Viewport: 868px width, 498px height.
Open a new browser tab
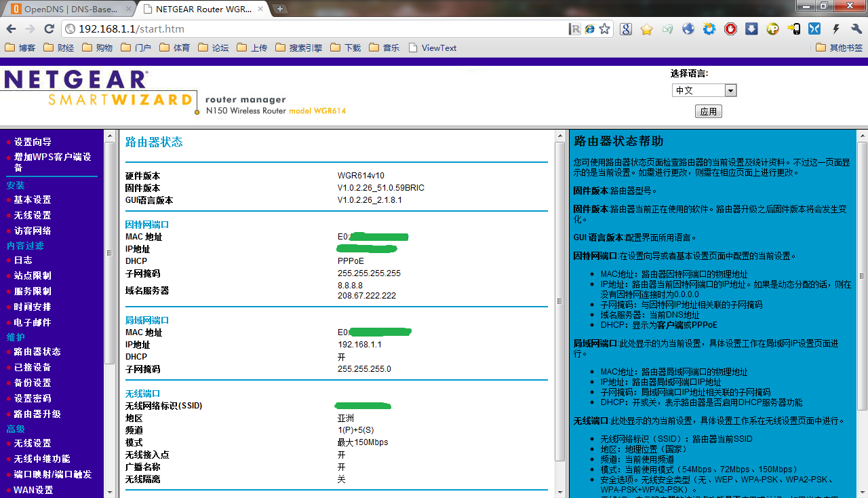click(279, 9)
